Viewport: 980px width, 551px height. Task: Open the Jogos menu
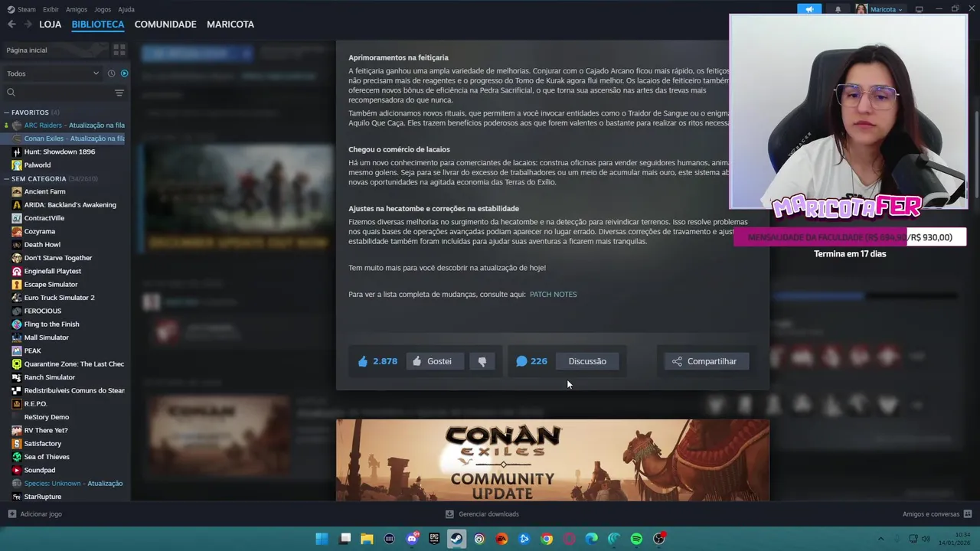[103, 9]
